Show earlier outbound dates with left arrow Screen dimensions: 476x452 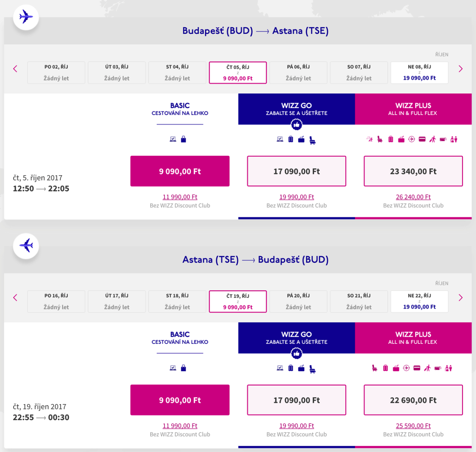15,69
